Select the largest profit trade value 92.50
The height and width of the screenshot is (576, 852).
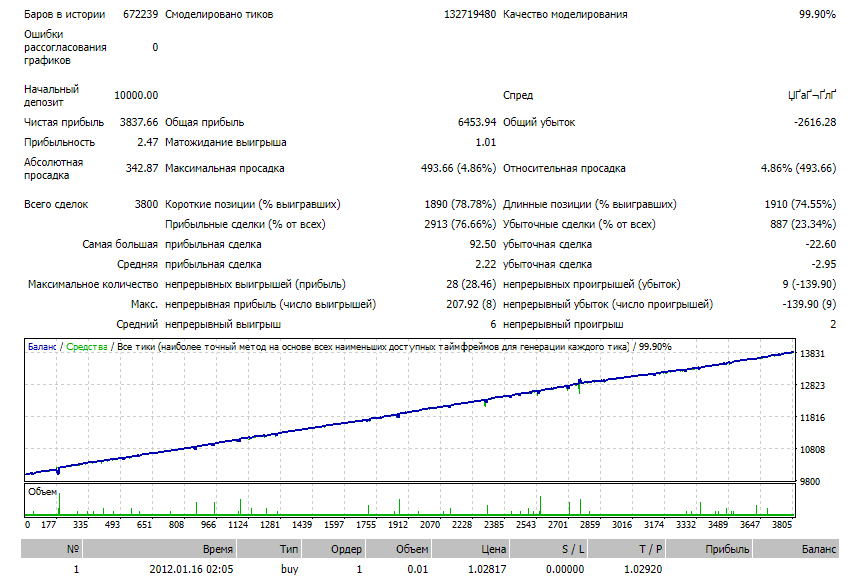pos(483,245)
